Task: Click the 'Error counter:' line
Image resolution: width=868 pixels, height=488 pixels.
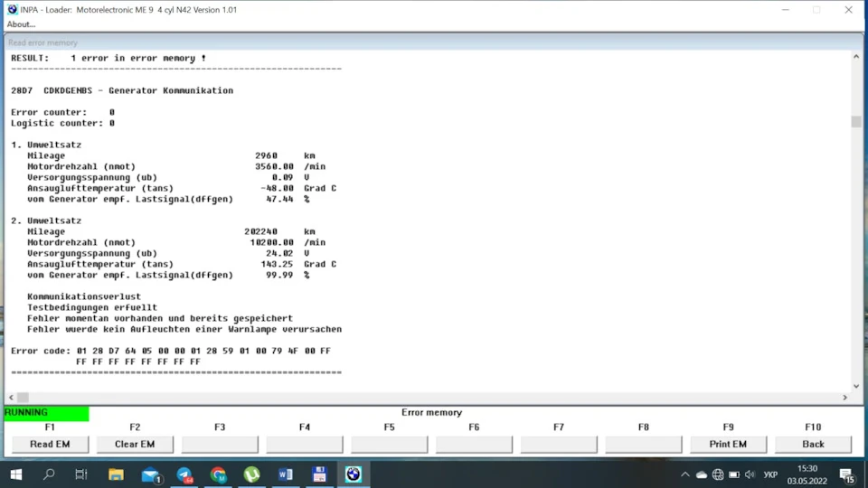Action: [62, 112]
